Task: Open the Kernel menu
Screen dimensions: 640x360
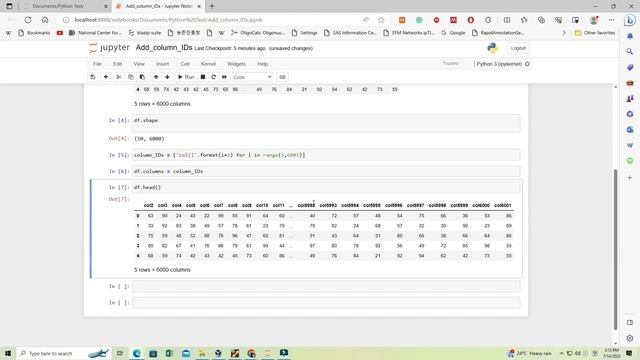Action: [208, 64]
